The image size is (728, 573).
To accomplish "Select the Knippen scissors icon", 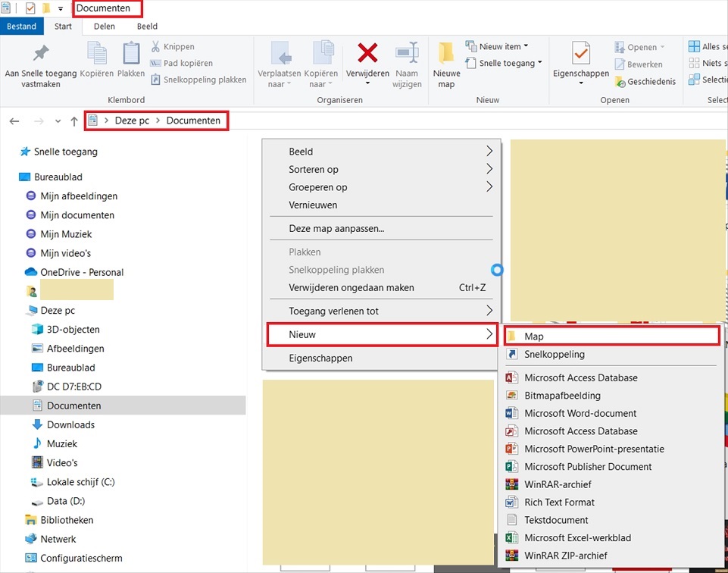I will (x=158, y=46).
